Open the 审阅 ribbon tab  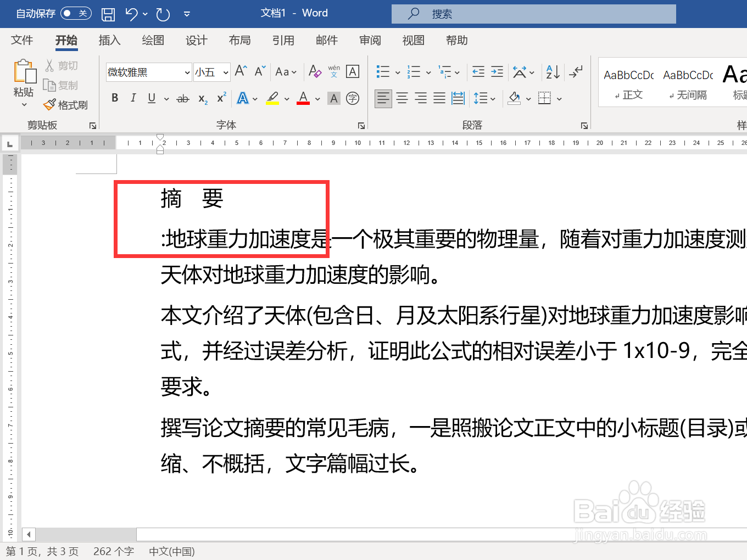point(370,40)
